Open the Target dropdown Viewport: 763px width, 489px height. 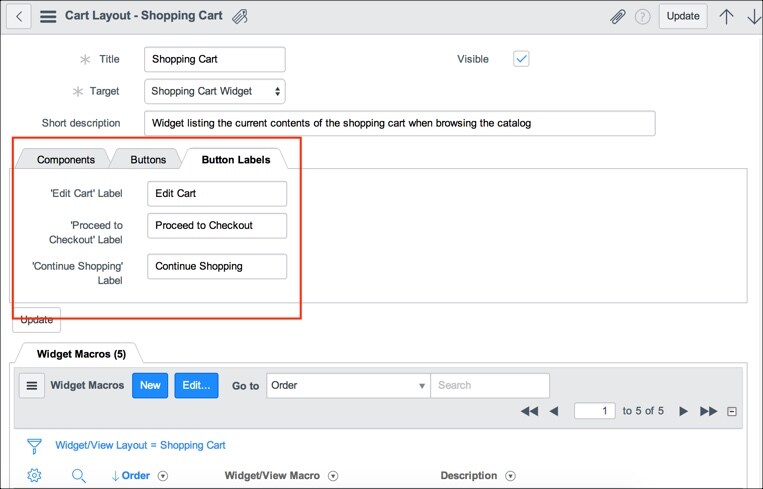215,91
